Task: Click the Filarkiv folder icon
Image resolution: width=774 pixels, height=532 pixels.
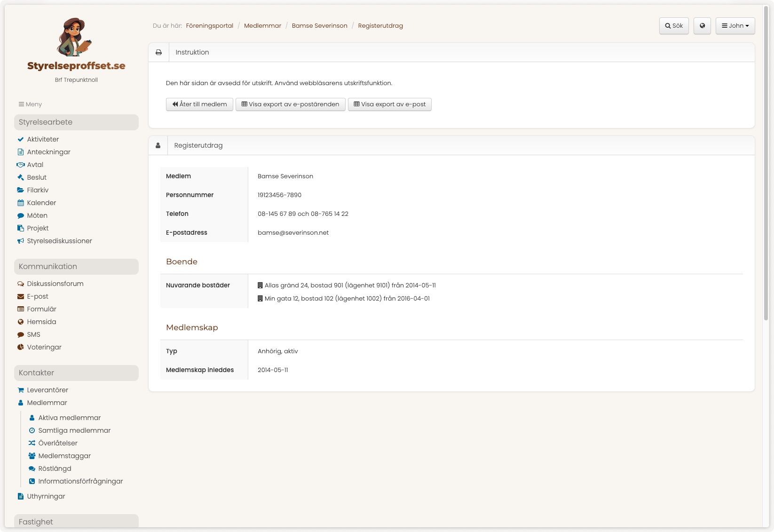Action: 21,190
